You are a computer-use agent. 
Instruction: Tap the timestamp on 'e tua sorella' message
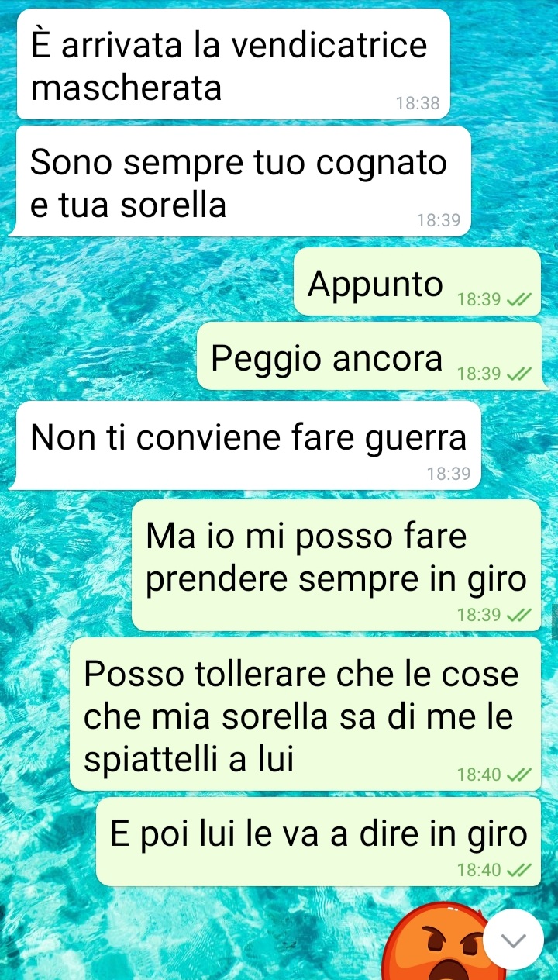click(438, 220)
